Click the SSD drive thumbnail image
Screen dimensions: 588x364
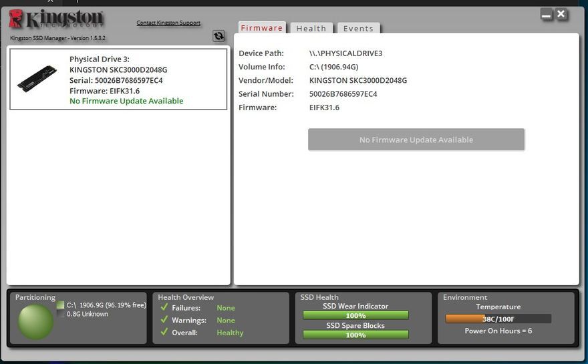pos(37,78)
